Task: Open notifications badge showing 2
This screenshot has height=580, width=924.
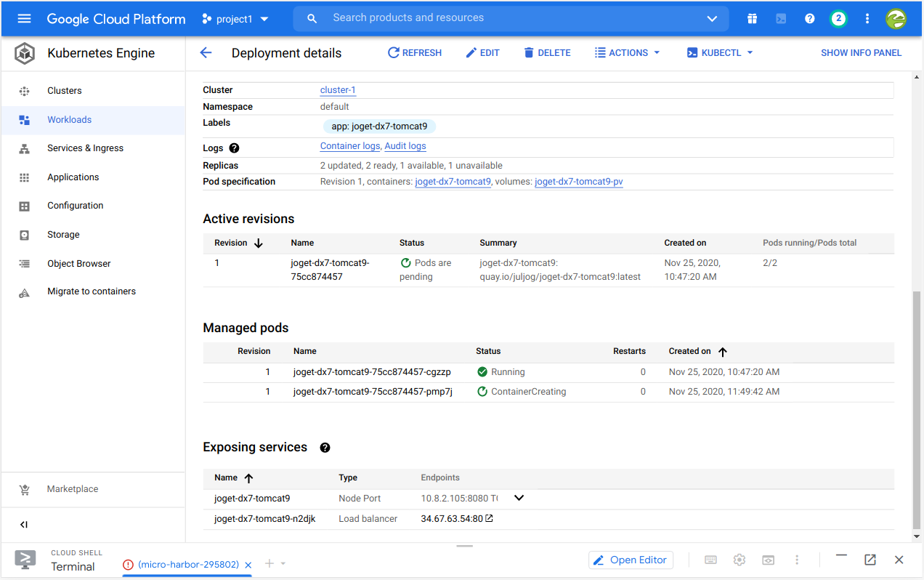Action: click(x=838, y=19)
